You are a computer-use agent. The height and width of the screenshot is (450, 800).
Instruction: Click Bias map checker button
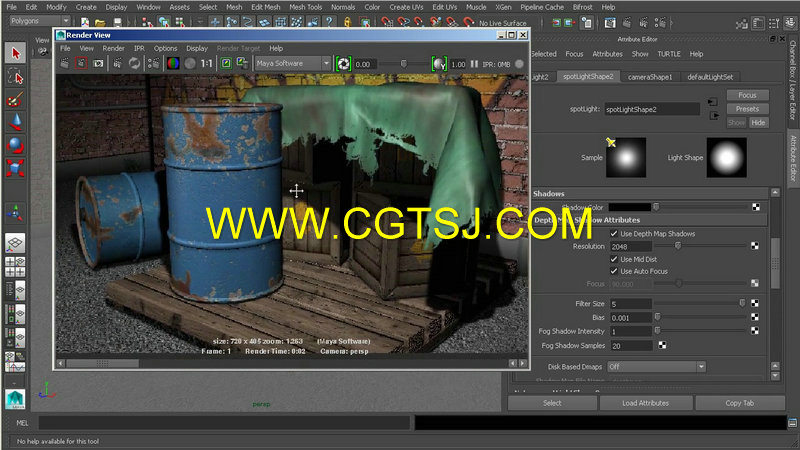pyautogui.click(x=755, y=317)
